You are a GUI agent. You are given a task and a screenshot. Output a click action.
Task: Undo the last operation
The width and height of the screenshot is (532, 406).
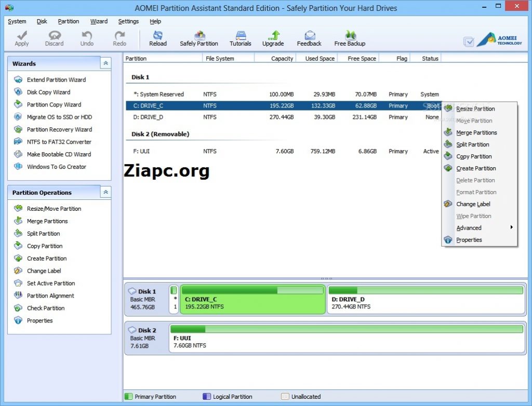coord(86,38)
